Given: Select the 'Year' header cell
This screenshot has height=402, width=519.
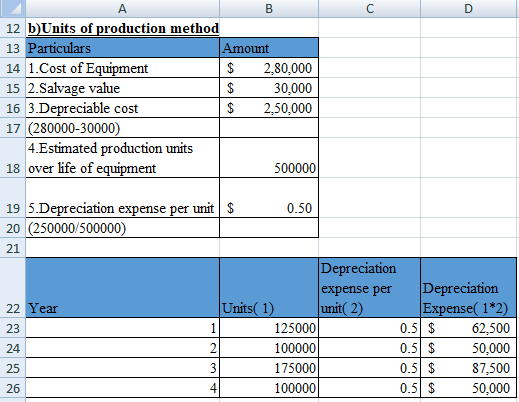Looking at the screenshot, I should tap(123, 288).
